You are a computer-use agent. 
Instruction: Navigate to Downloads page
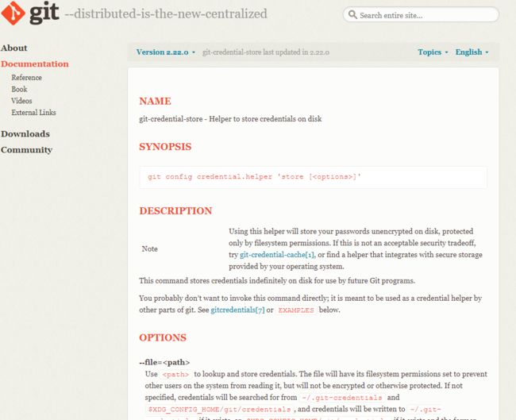tap(25, 134)
